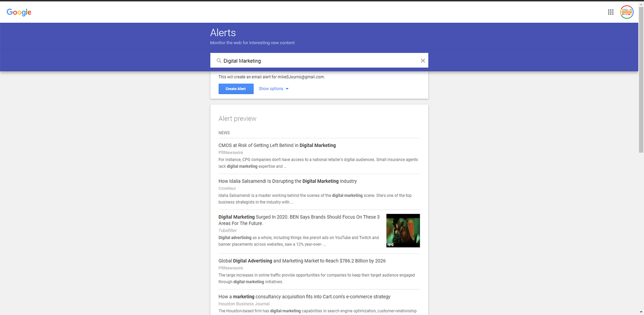644x315 pixels.
Task: Click the scrollbar down arrow
Action: tap(641, 312)
